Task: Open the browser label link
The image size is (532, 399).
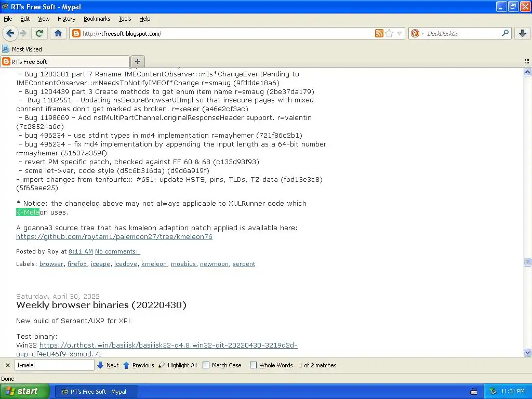Action: (x=51, y=264)
